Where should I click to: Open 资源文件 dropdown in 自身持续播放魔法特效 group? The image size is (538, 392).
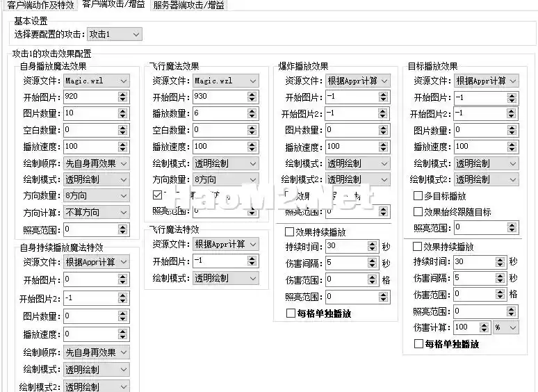coord(97,262)
